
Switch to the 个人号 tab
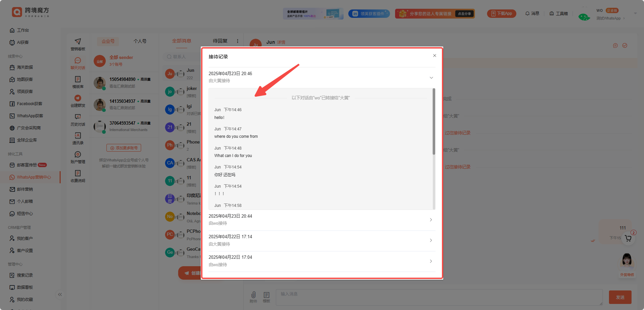[140, 41]
